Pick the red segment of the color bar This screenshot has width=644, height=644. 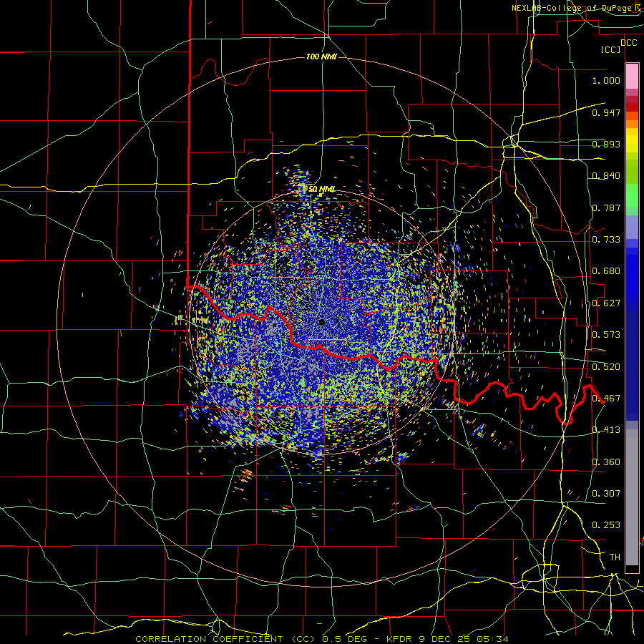coord(632,107)
